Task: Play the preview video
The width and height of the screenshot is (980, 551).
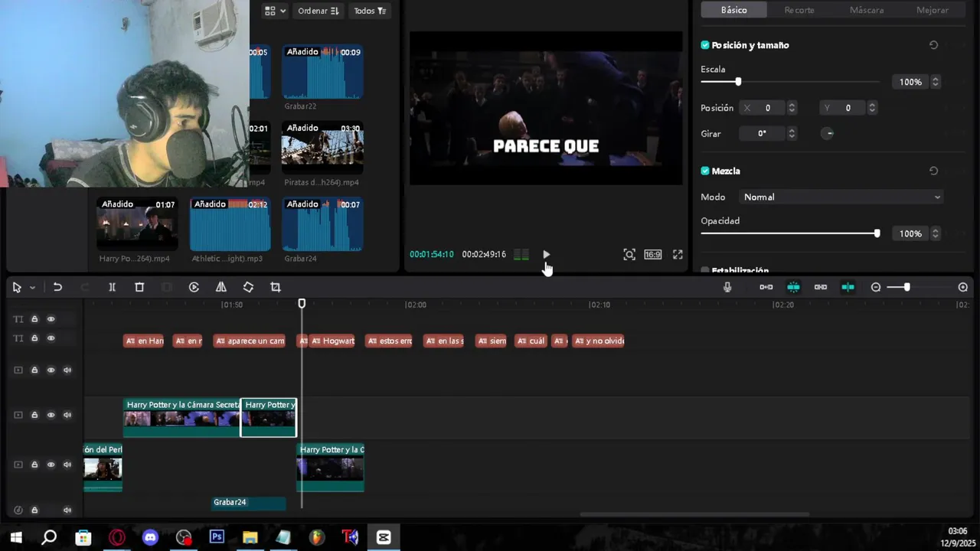Action: pyautogui.click(x=546, y=254)
